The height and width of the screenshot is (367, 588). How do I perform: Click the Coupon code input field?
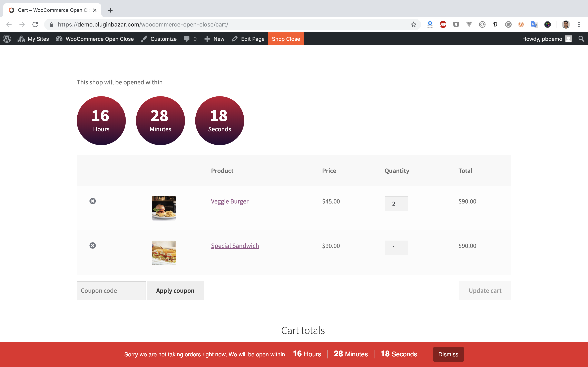[x=111, y=291]
